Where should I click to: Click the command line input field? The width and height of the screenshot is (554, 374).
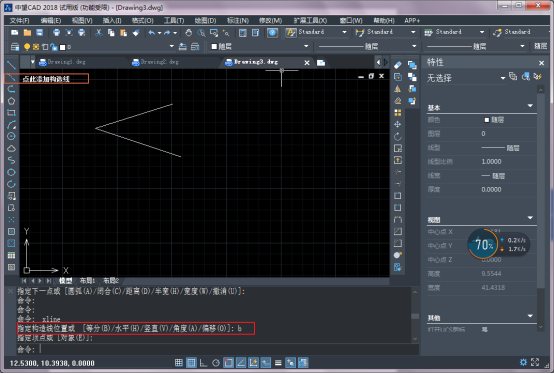click(x=226, y=349)
